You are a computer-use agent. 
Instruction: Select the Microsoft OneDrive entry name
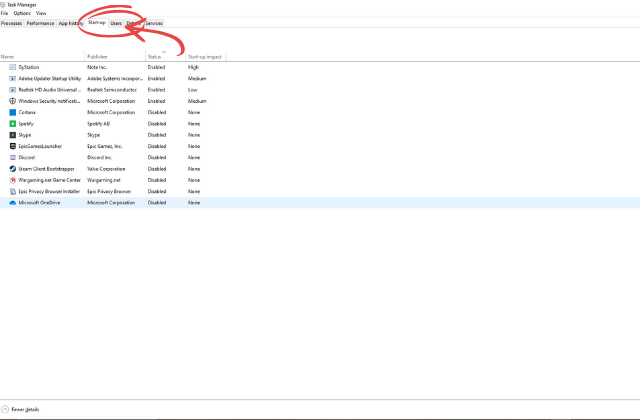pos(39,202)
